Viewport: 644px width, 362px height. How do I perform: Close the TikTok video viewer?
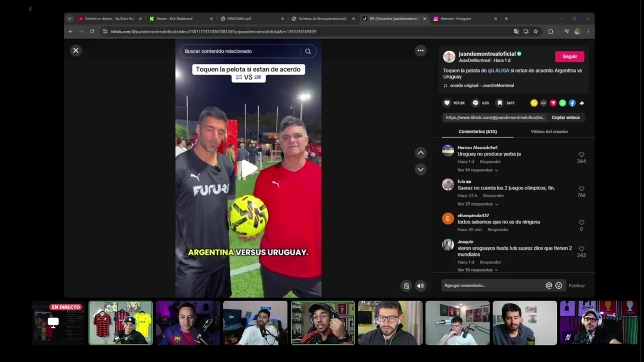pyautogui.click(x=76, y=50)
